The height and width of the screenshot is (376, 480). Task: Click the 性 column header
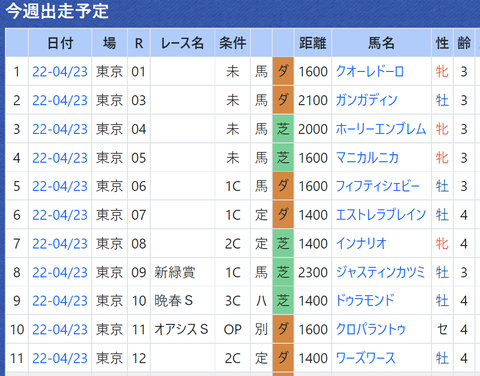[x=442, y=43]
